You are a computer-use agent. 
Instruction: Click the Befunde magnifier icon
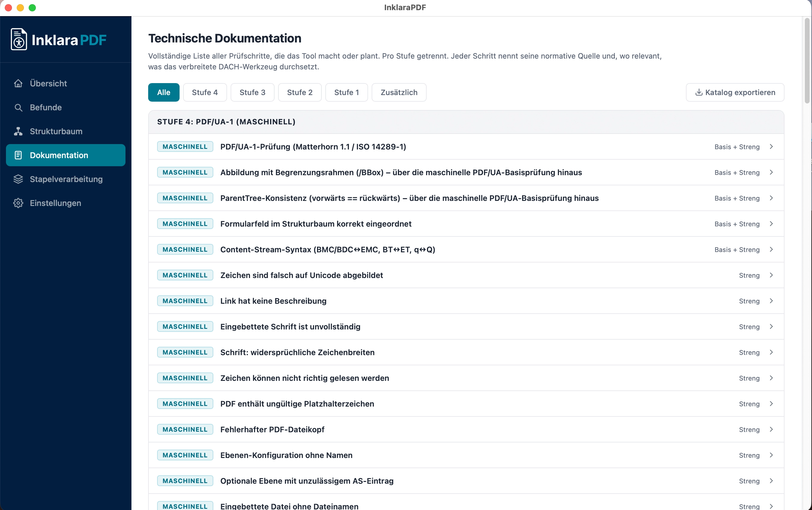click(18, 107)
